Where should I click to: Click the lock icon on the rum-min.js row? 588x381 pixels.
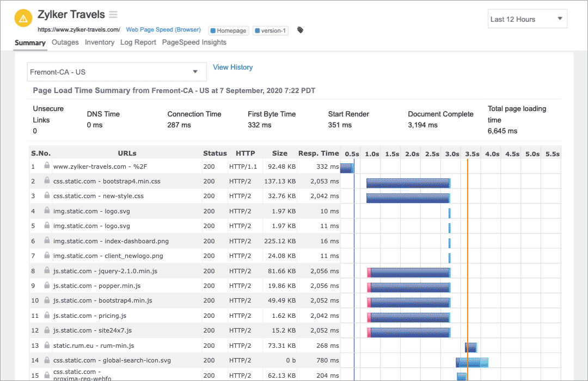point(46,345)
